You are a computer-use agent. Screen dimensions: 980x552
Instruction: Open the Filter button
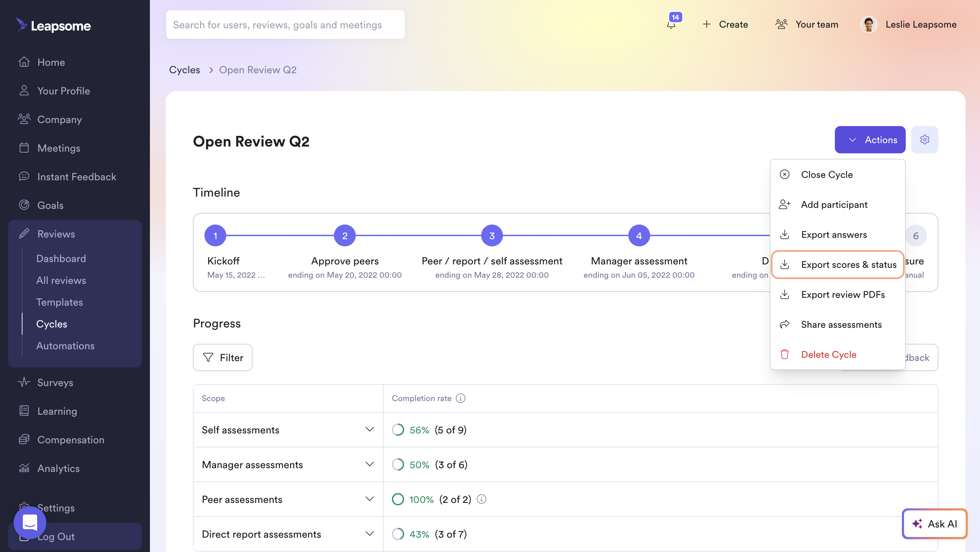223,357
